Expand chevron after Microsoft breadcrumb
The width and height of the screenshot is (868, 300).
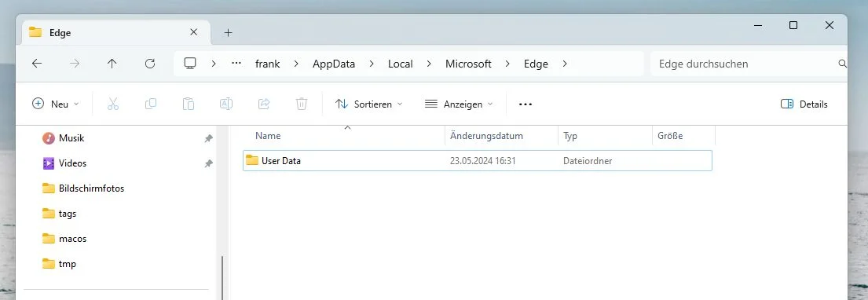pyautogui.click(x=507, y=64)
